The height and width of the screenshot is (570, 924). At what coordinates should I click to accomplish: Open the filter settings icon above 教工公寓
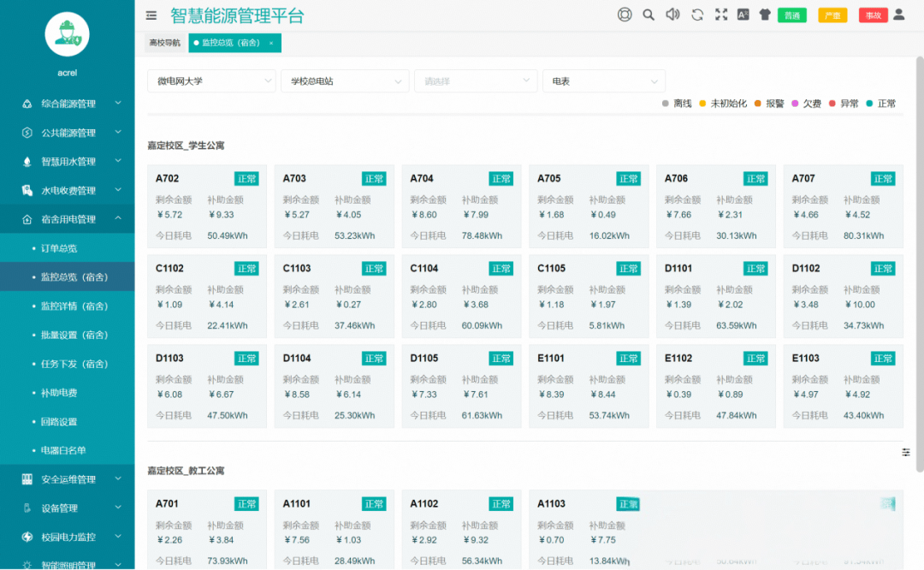[906, 453]
